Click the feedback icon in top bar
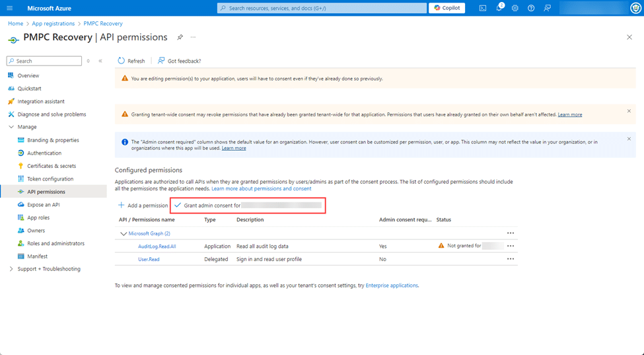This screenshot has width=644, height=355. [547, 8]
